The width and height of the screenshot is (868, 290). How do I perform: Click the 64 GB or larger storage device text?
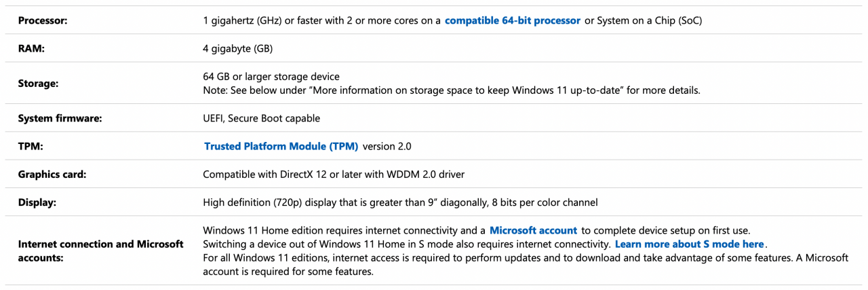click(271, 77)
